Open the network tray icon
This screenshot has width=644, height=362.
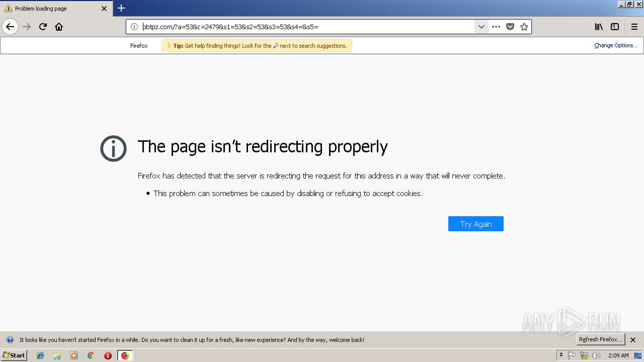pyautogui.click(x=584, y=355)
